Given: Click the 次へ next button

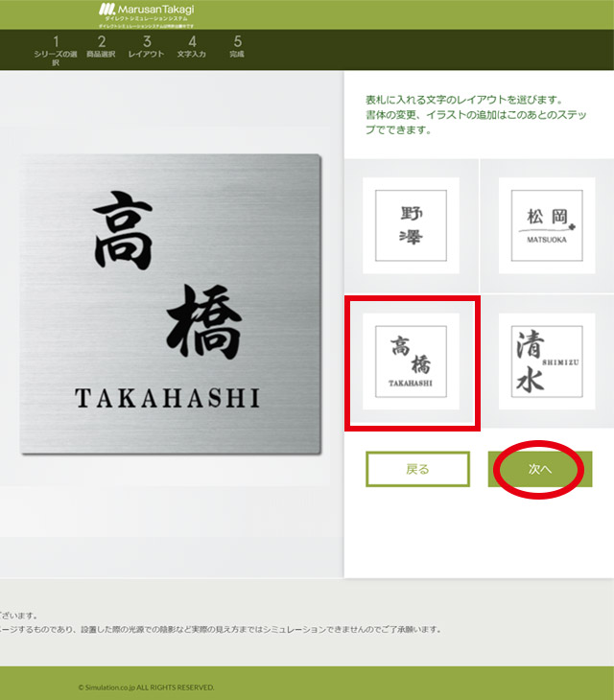Looking at the screenshot, I should coord(537,470).
